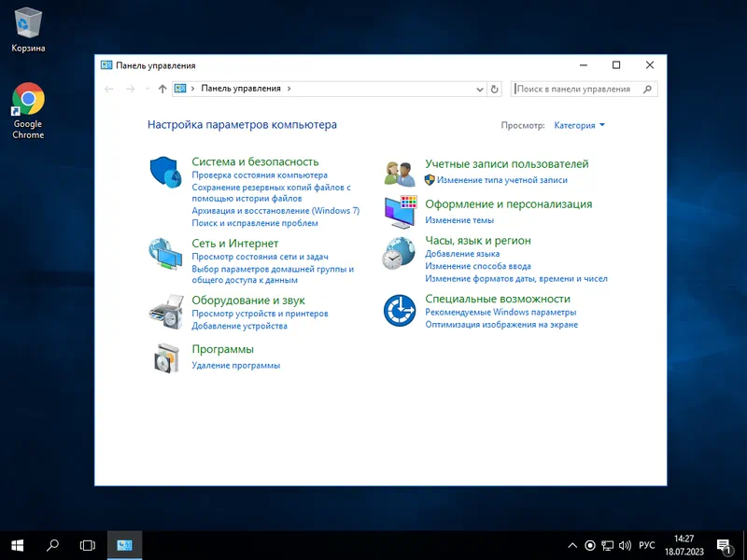
Task: Click Просмотр устройств и принтеров link
Action: point(260,314)
